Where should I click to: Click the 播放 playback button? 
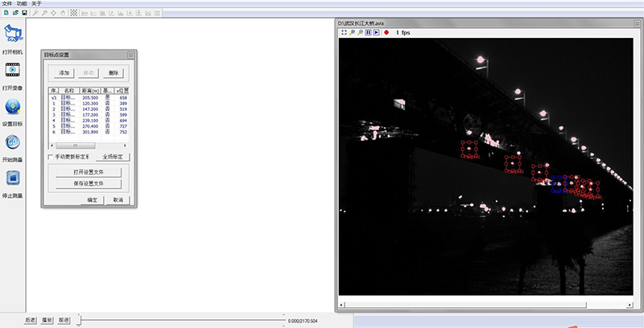pos(47,320)
